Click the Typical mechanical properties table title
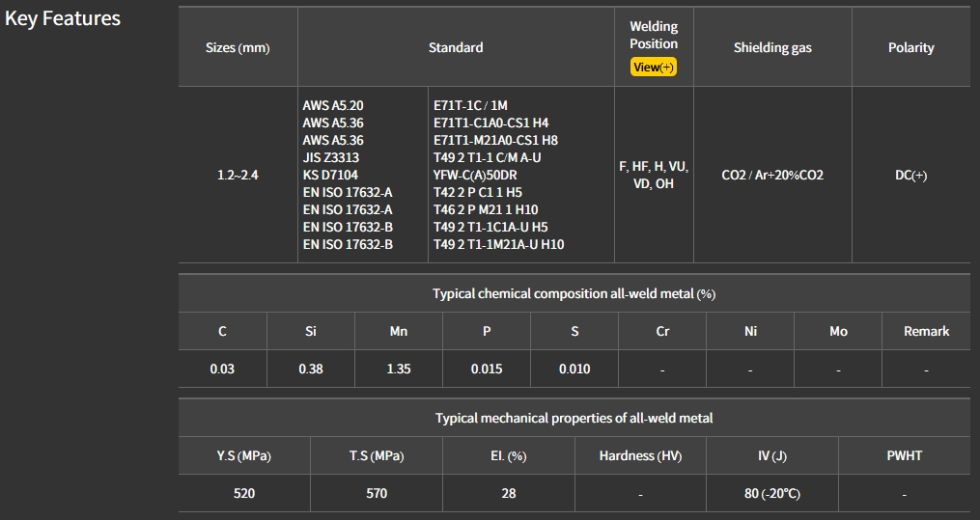This screenshot has width=980, height=520. point(574,418)
